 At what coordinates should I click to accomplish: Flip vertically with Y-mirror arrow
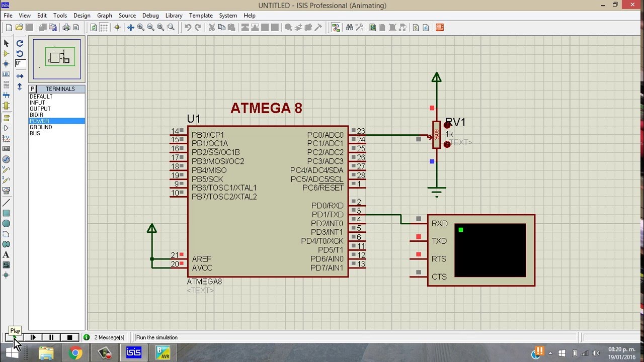pos(20,86)
